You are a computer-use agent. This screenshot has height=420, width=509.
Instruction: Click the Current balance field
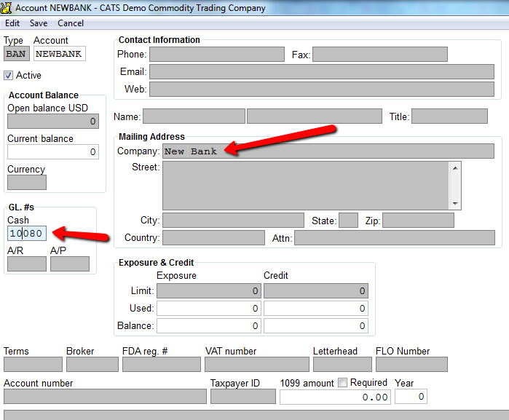point(53,152)
